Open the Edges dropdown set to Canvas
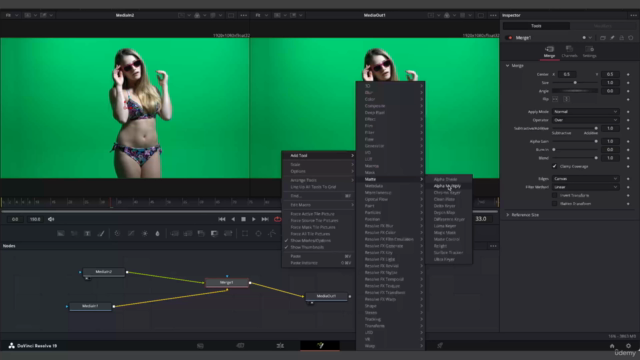 pyautogui.click(x=586, y=178)
